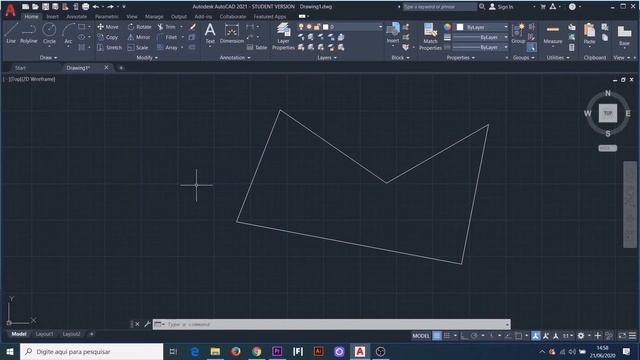
Task: Toggle polar tracking in status bar
Action: 474,336
